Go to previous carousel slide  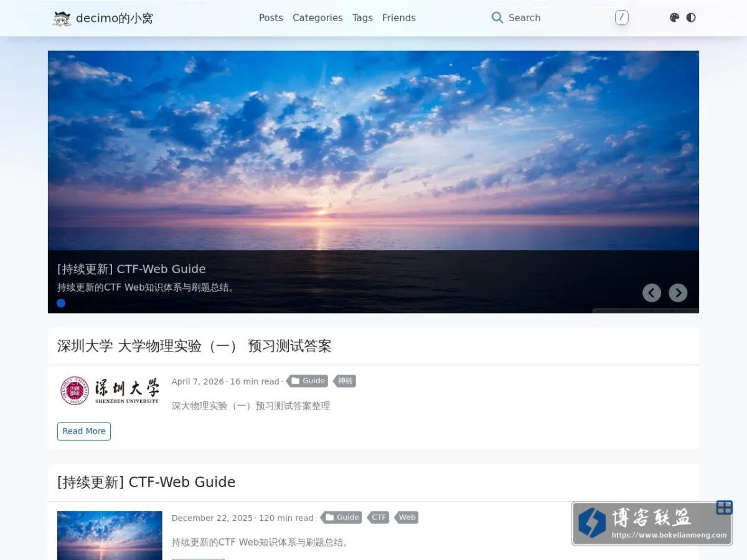[x=652, y=292]
